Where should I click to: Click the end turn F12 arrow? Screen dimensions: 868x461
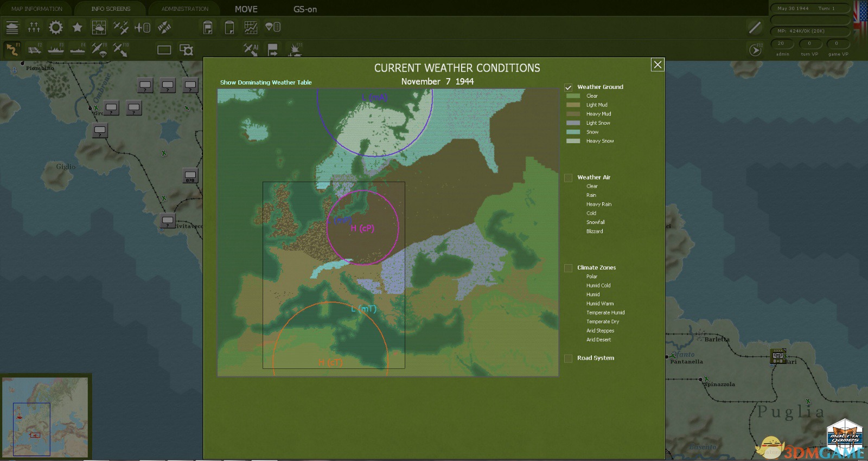(x=755, y=50)
